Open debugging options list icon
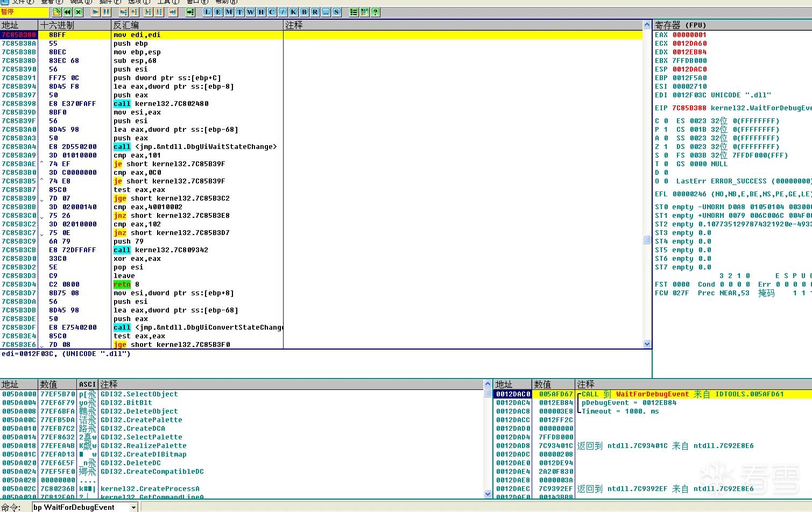 354,12
